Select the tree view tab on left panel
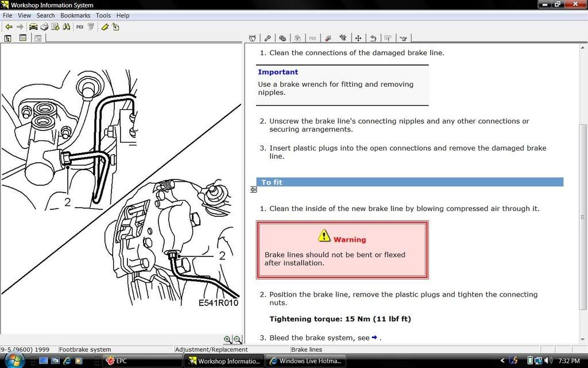Image resolution: width=588 pixels, height=368 pixels. tap(8, 39)
